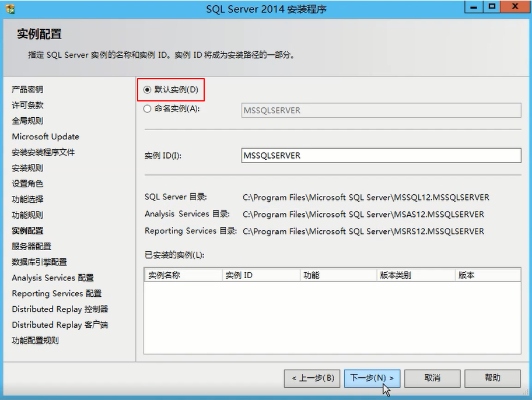
Task: Select 实例配置 step in sidebar
Action: (x=27, y=231)
